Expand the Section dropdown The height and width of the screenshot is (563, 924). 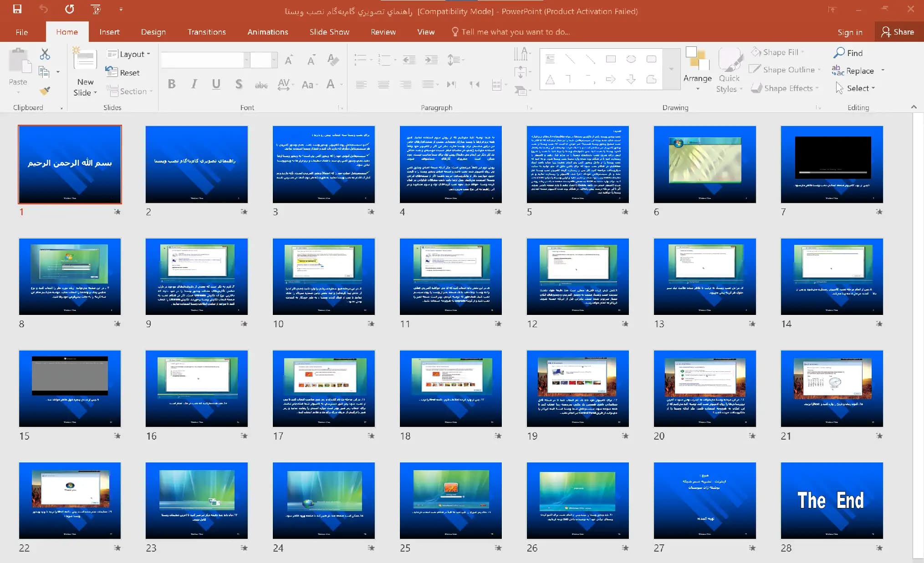pyautogui.click(x=129, y=91)
